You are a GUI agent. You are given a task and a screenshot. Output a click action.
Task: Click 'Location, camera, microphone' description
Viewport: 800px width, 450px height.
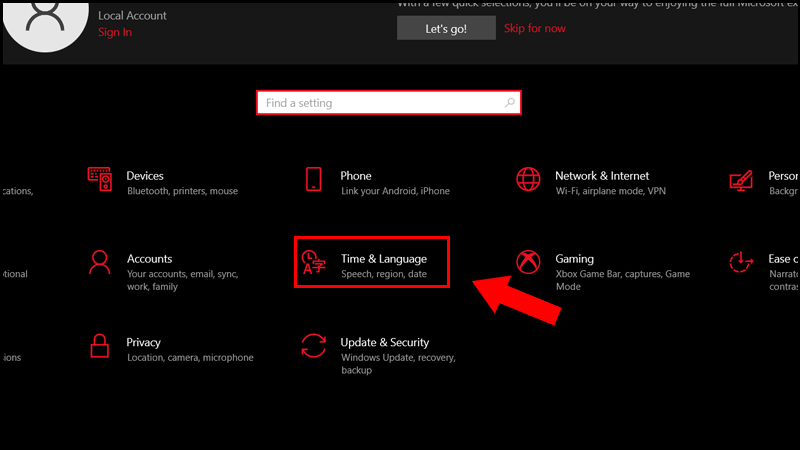point(190,357)
